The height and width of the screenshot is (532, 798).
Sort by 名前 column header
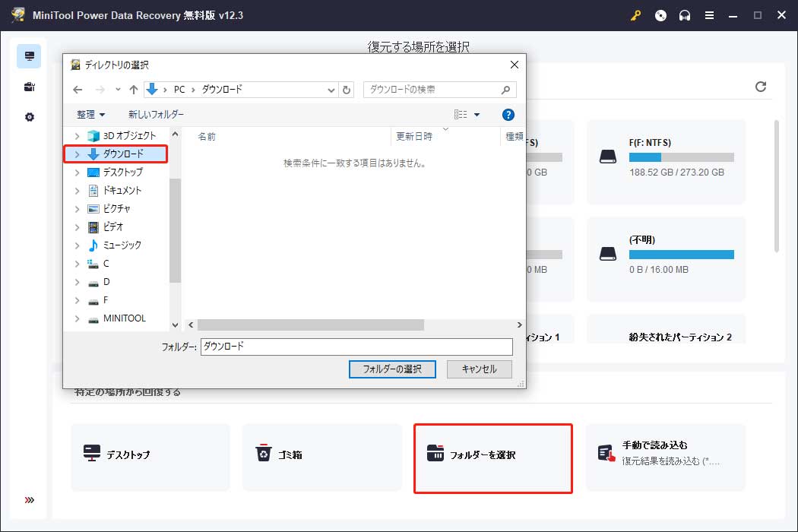(x=207, y=137)
